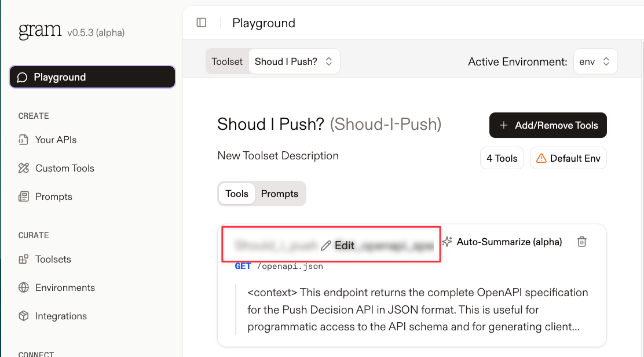Open the Shoud I Push? toolset dropdown
This screenshot has width=644, height=357.
(294, 61)
